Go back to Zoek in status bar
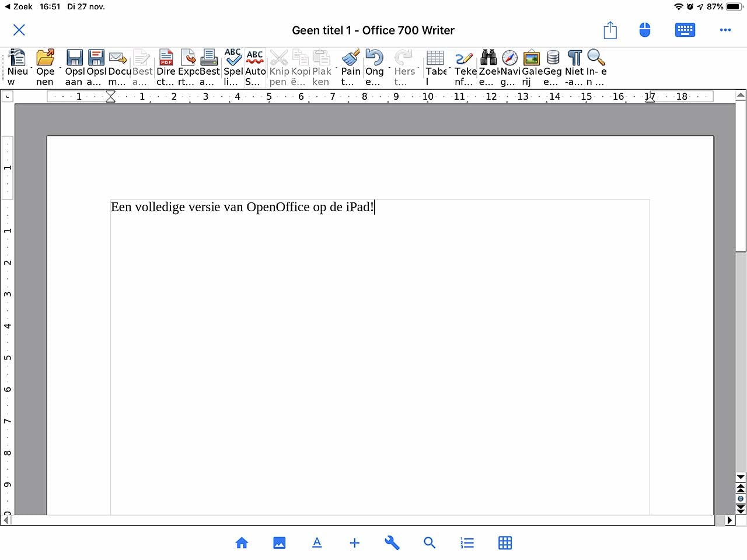 19,6
